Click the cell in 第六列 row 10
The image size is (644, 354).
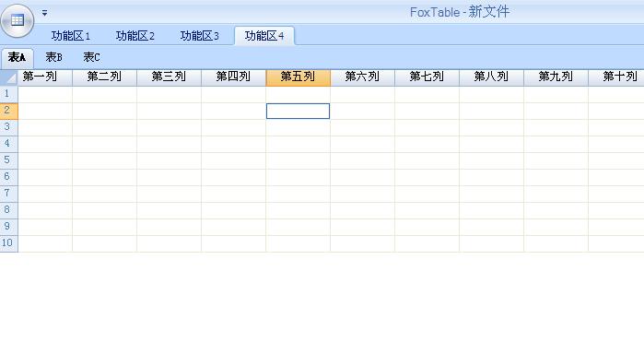(x=362, y=243)
